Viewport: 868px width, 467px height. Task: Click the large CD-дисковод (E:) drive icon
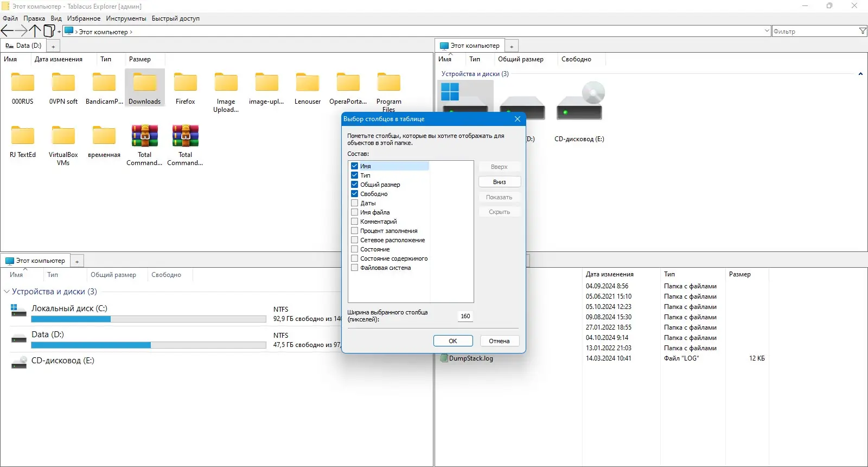(579, 101)
